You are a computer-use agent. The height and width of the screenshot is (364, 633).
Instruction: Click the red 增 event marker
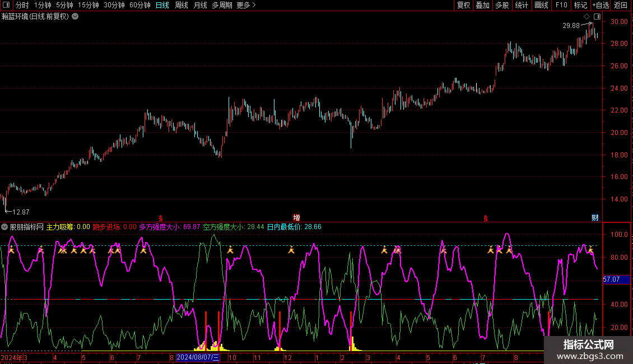click(296, 217)
